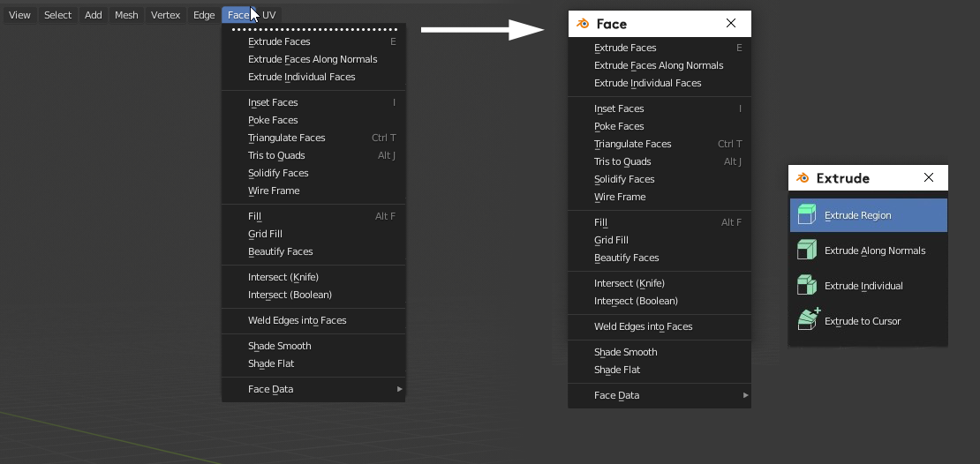Click Extrude Faces Along Normals in floating panel
The height and width of the screenshot is (464, 980).
660,65
